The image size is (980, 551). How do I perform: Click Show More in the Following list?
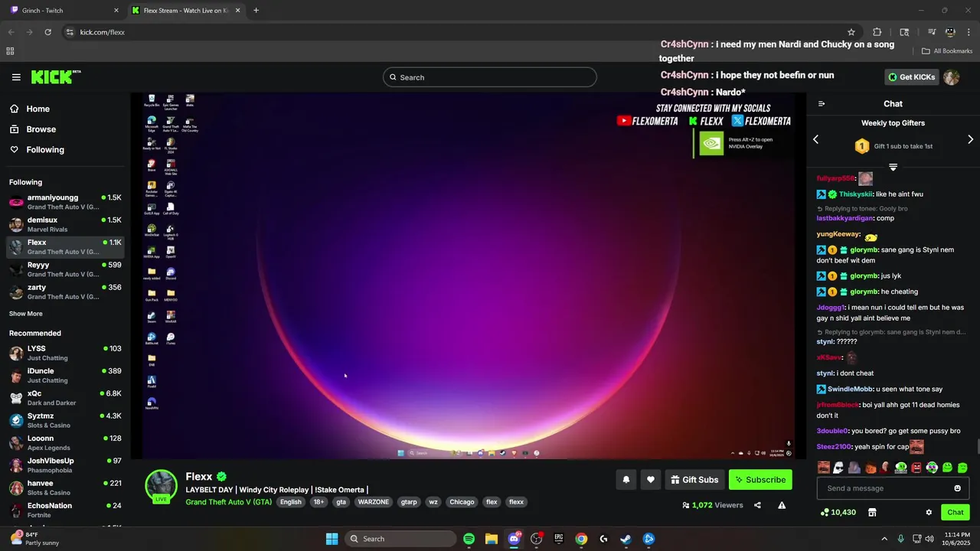(x=26, y=314)
